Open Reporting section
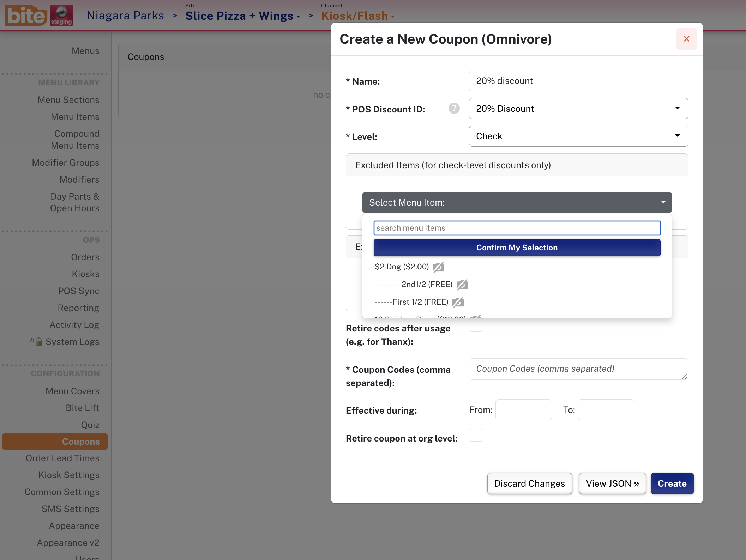The height and width of the screenshot is (560, 746). [x=78, y=308]
